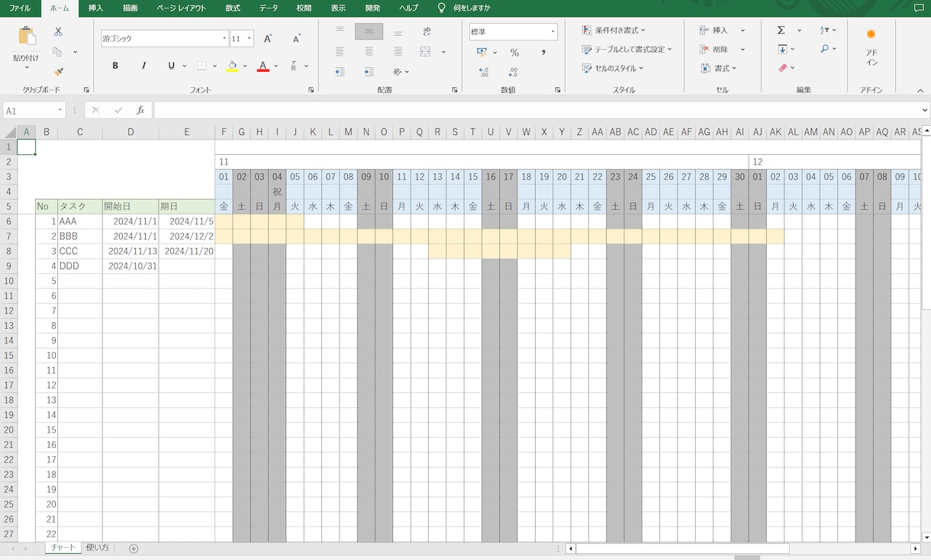Screen dimensions: 931x560
Task: Click the clear eraser icon
Action: point(782,68)
